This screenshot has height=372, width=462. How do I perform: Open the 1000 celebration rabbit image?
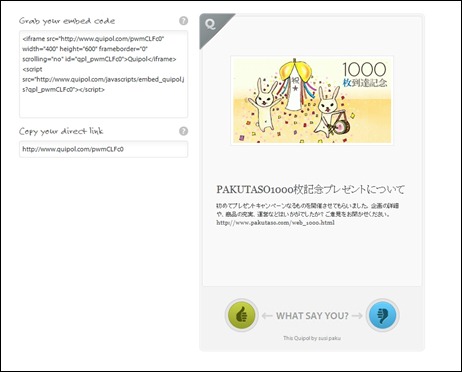[x=312, y=100]
